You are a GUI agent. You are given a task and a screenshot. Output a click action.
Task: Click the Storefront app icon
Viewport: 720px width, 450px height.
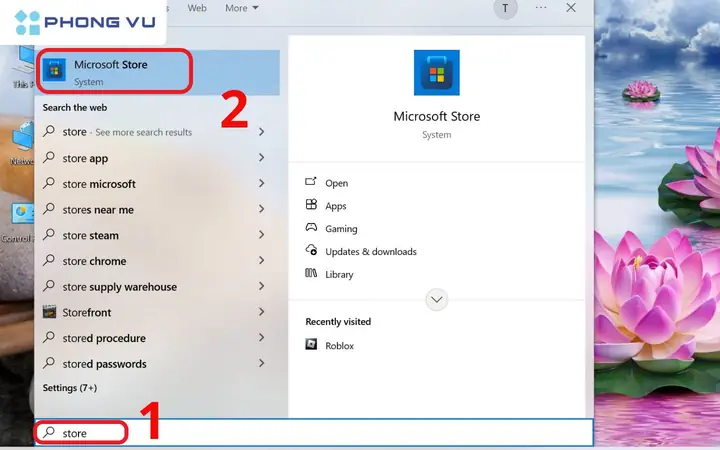click(49, 312)
